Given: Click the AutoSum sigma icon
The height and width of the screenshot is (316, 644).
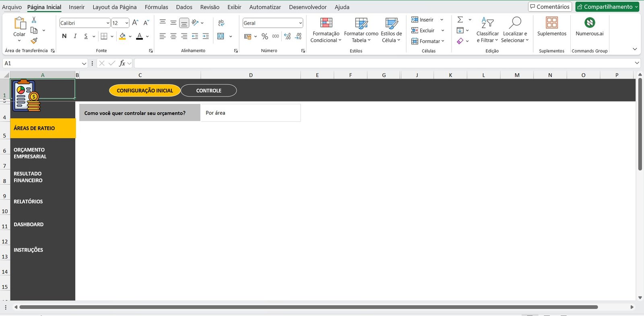Looking at the screenshot, I should click(x=460, y=20).
